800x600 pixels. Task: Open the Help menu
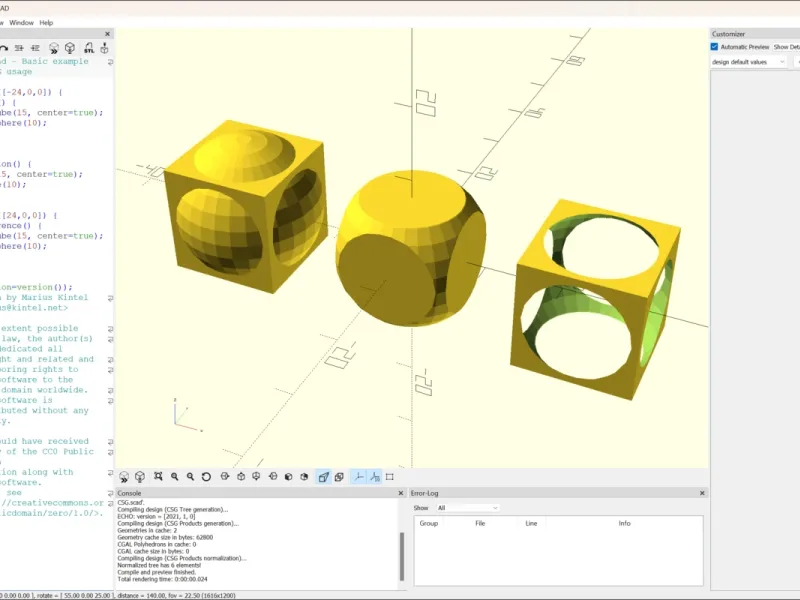[x=46, y=22]
